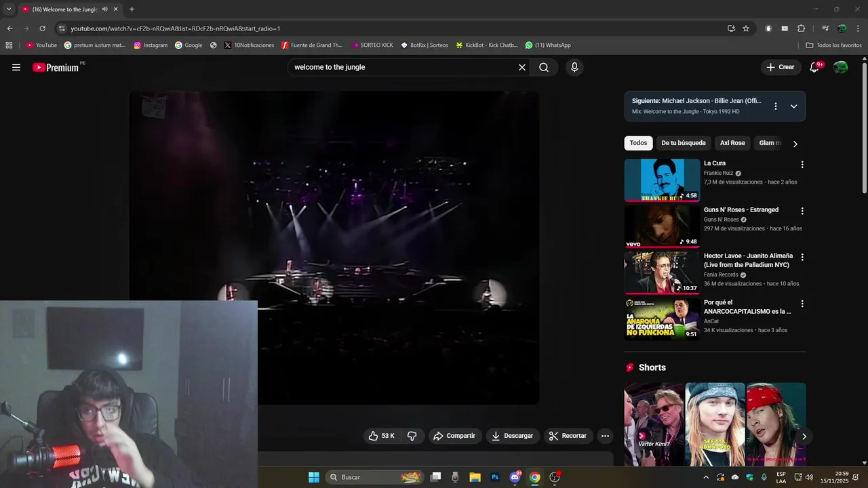Open Chrome three-dot menu
The image size is (868, 488).
(x=856, y=28)
